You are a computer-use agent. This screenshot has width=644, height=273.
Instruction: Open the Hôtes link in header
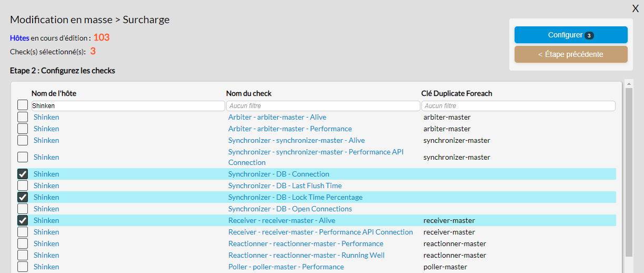19,38
